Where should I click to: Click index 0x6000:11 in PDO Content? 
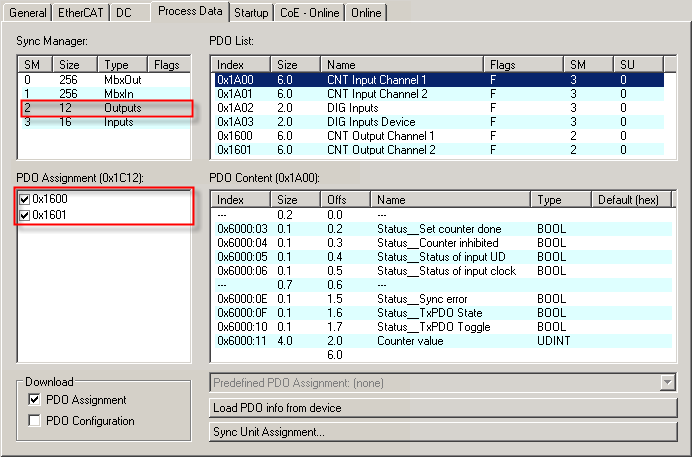[242, 341]
